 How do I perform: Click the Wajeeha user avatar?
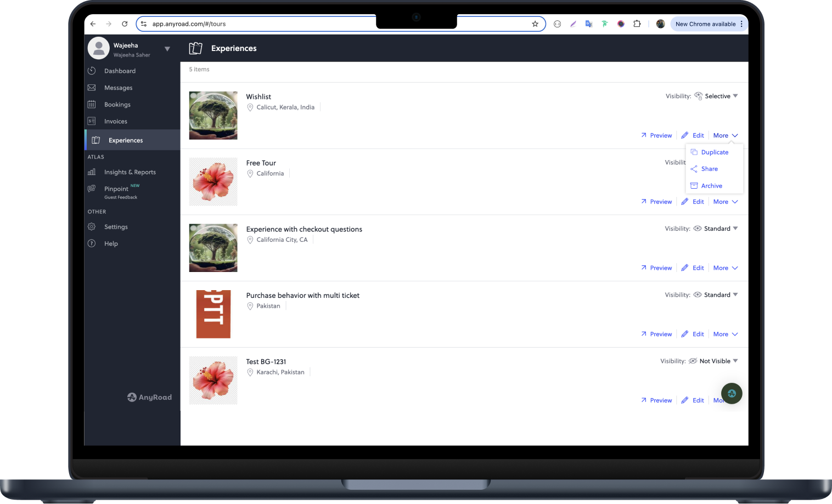pyautogui.click(x=99, y=48)
